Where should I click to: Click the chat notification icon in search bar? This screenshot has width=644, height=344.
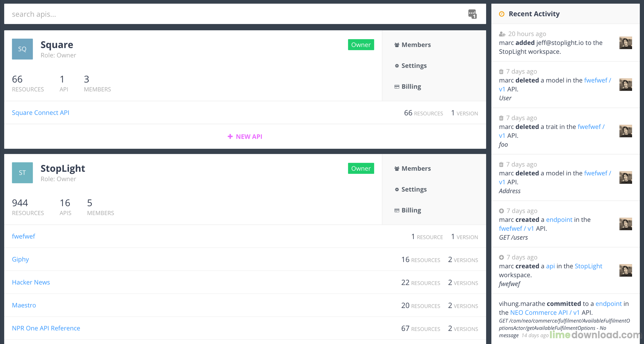[472, 14]
